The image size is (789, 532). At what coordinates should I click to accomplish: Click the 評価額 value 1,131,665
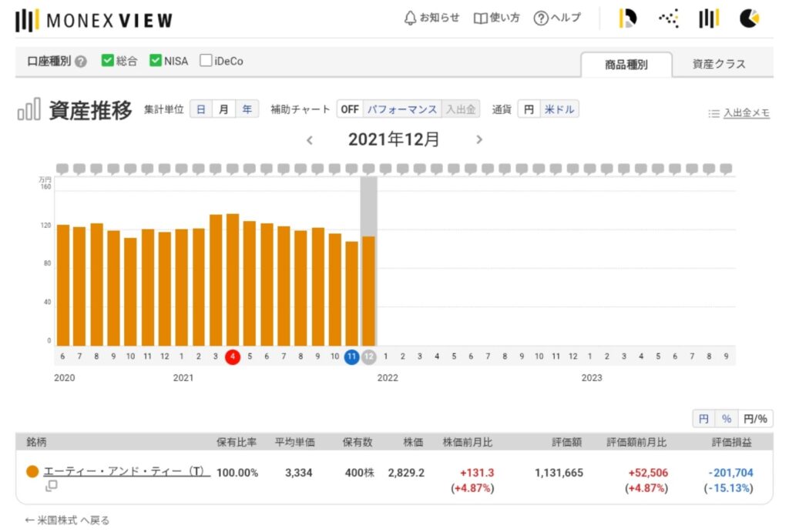(x=559, y=473)
